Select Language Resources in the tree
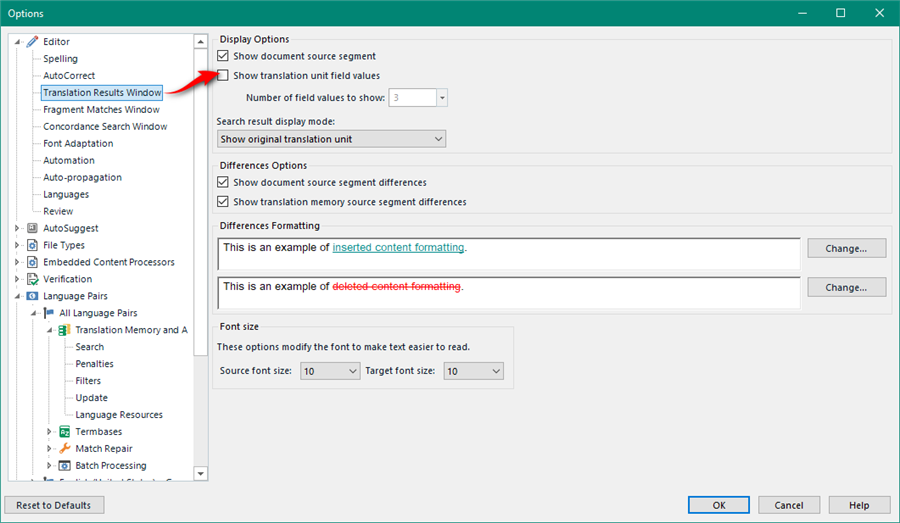This screenshot has height=523, width=900. 119,414
